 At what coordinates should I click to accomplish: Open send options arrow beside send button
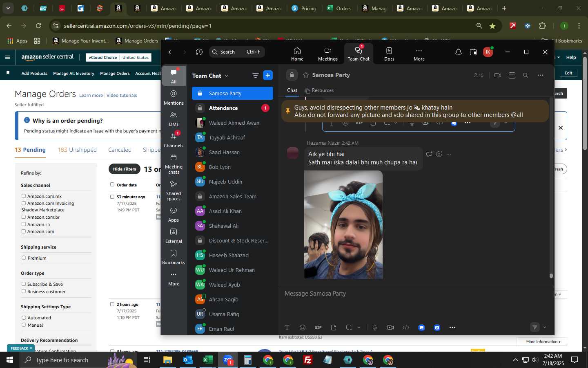pos(545,327)
